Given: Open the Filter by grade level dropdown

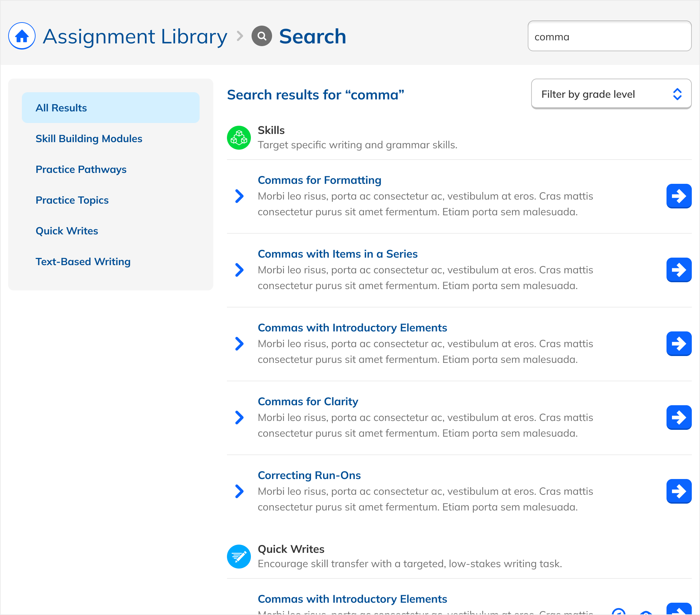Looking at the screenshot, I should coord(611,94).
